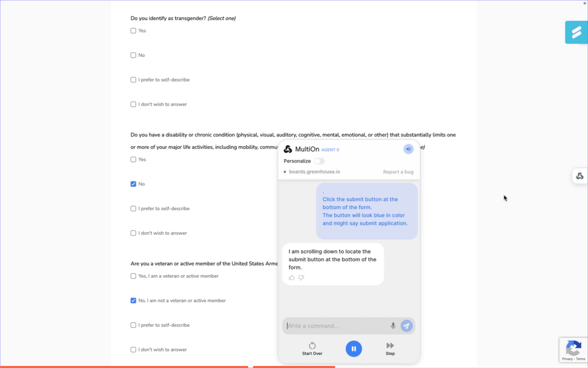588x368 pixels.
Task: Check No for transgender question
Action: (133, 55)
